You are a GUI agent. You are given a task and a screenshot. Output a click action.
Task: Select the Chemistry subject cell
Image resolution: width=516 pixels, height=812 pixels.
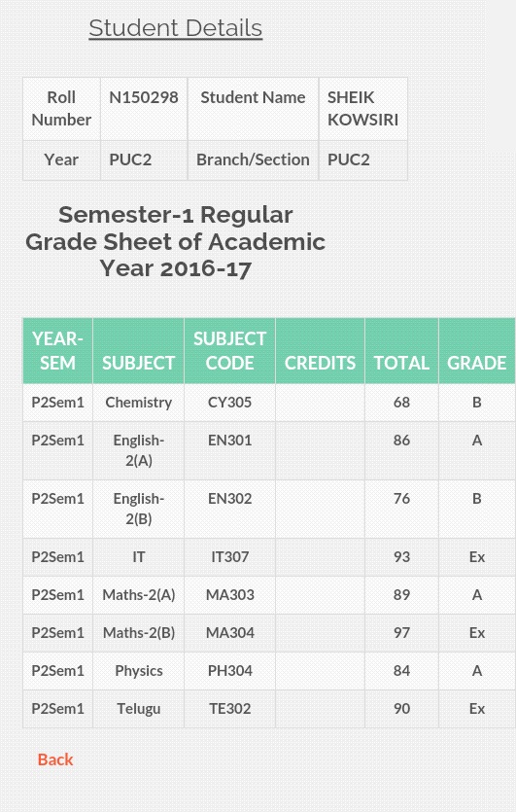[138, 403]
